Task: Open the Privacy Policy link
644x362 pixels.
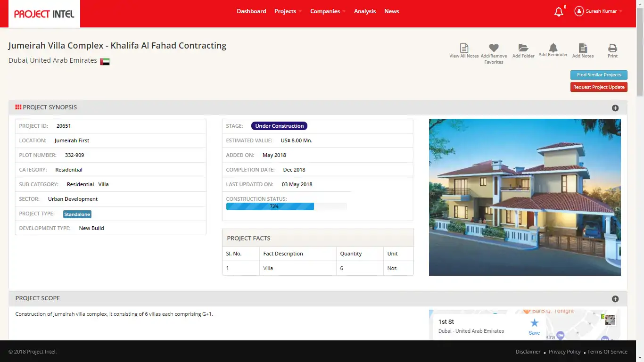Action: point(565,352)
